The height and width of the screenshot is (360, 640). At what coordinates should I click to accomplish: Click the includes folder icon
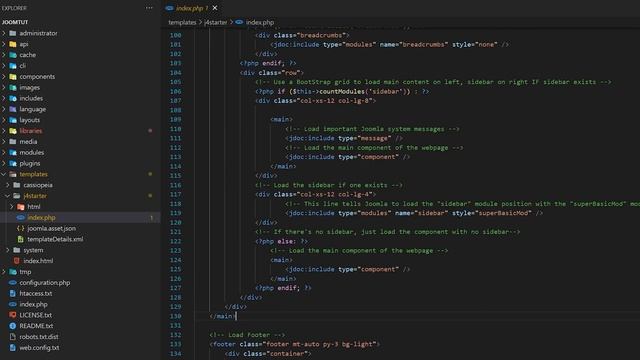[x=13, y=98]
